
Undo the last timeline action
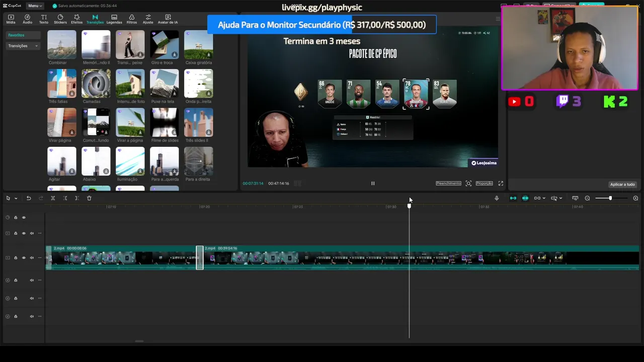pyautogui.click(x=29, y=198)
